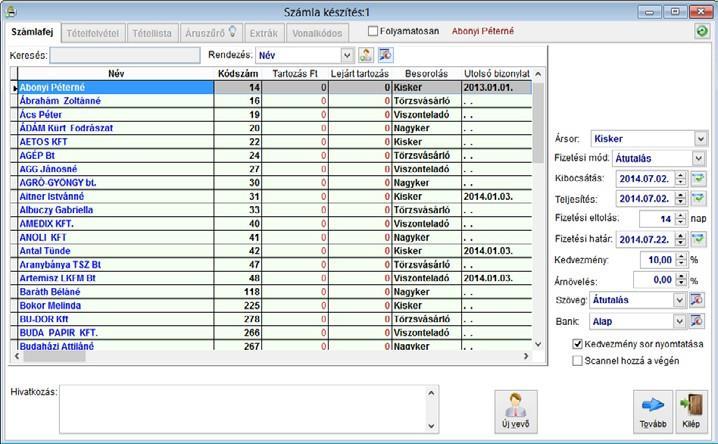Image resolution: width=718 pixels, height=444 pixels.
Task: Click the customer icon beside Rendezés
Action: [365, 55]
